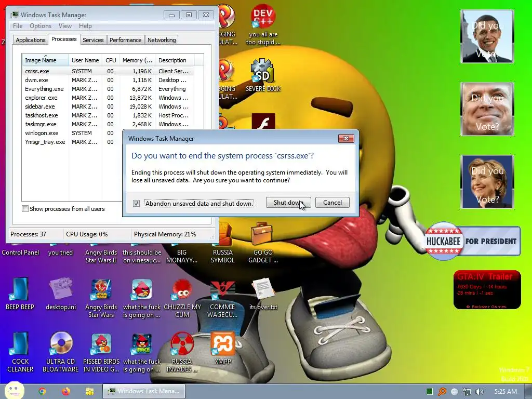Switch to the Services tab

coord(93,39)
